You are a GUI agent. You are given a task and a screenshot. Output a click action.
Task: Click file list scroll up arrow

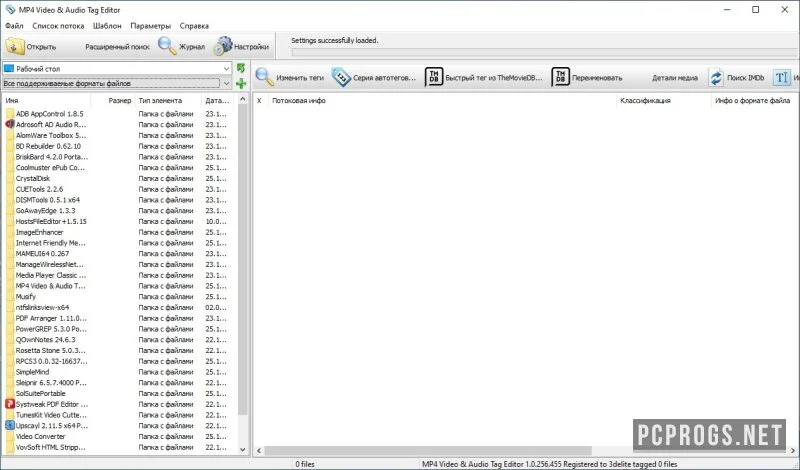pos(243,99)
